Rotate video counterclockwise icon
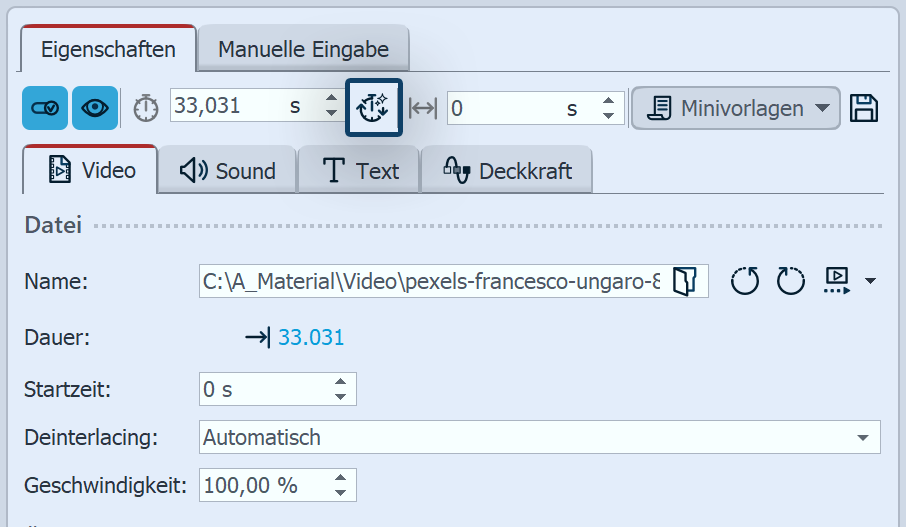Viewport: 906px width, 527px height. click(x=745, y=282)
